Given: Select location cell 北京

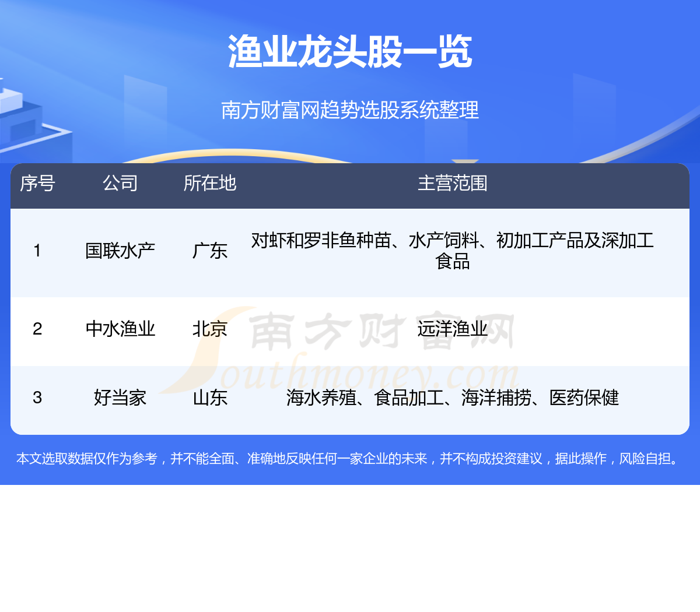Looking at the screenshot, I should tap(210, 329).
